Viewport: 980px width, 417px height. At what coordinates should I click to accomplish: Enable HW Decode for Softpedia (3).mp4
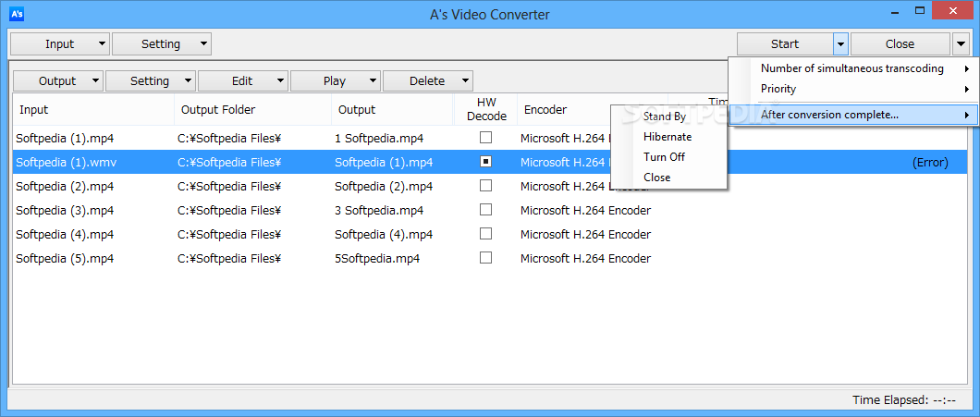[485, 209]
